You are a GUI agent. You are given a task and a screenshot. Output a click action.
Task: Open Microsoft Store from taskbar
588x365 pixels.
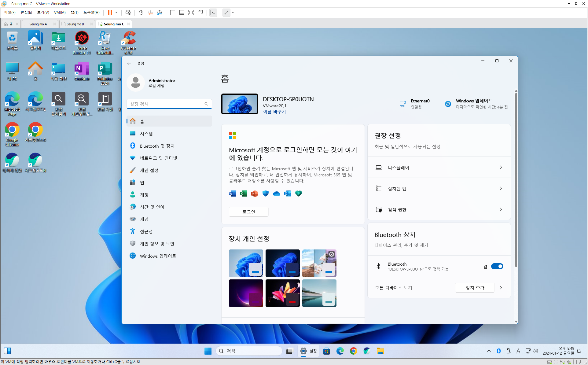pos(326,351)
